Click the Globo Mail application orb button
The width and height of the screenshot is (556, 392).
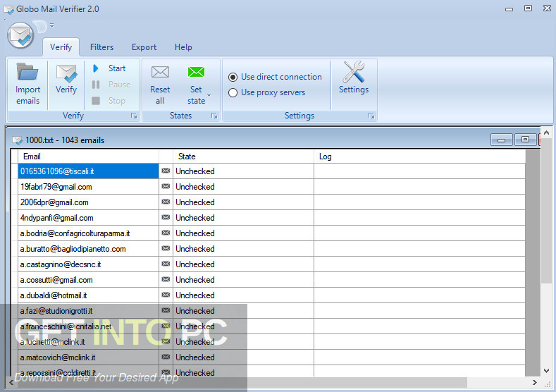click(20, 35)
